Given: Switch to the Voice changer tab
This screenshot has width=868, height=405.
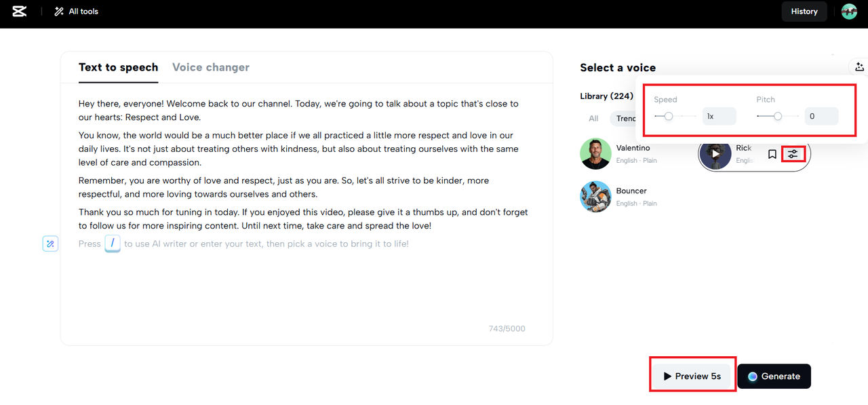Looking at the screenshot, I should tap(211, 67).
